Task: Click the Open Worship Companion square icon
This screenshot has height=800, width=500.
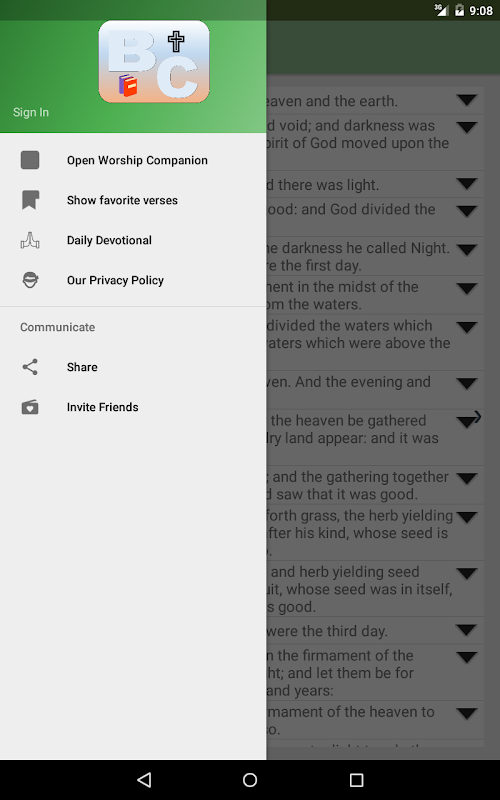Action: (x=30, y=160)
